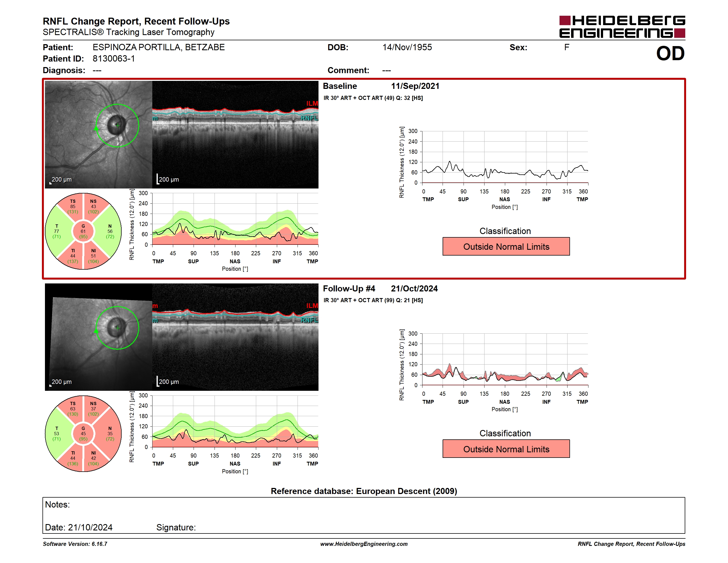Click the Baseline date 11/Sep/2021

tap(415, 86)
